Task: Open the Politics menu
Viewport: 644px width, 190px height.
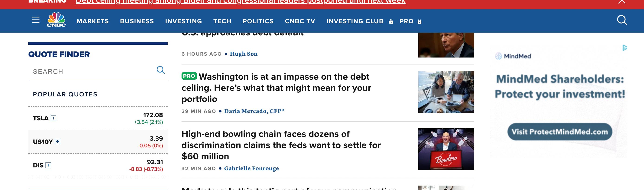Action: (258, 21)
